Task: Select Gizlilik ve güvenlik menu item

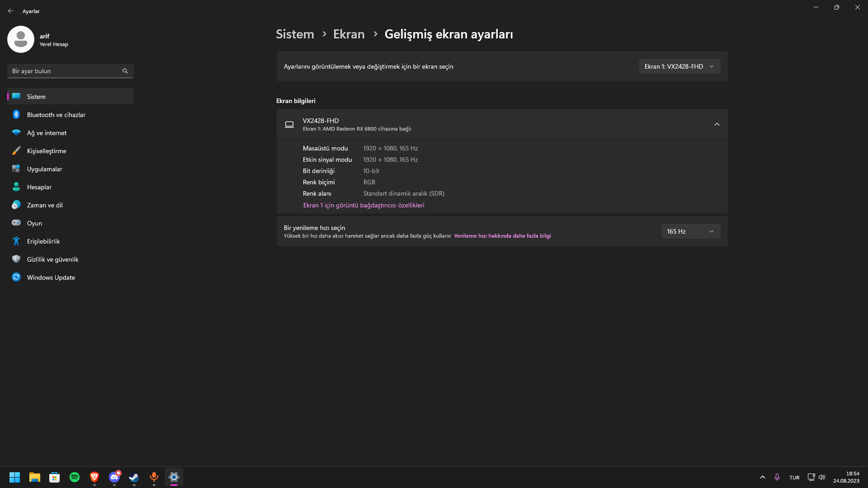Action: click(x=52, y=259)
